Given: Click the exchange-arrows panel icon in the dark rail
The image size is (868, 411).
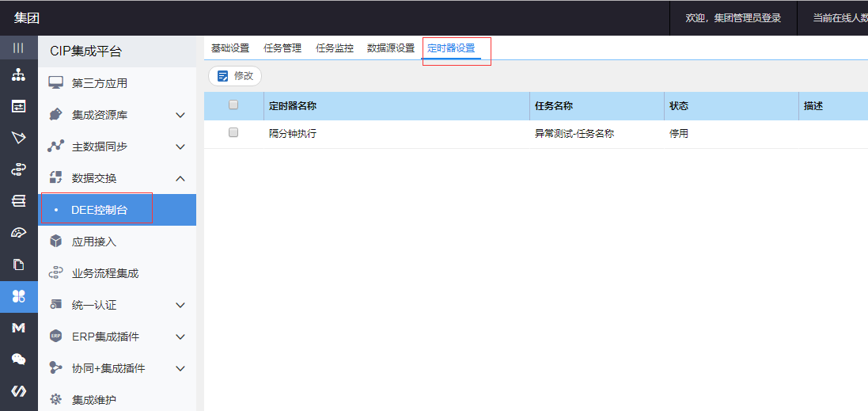Looking at the screenshot, I should (19, 106).
